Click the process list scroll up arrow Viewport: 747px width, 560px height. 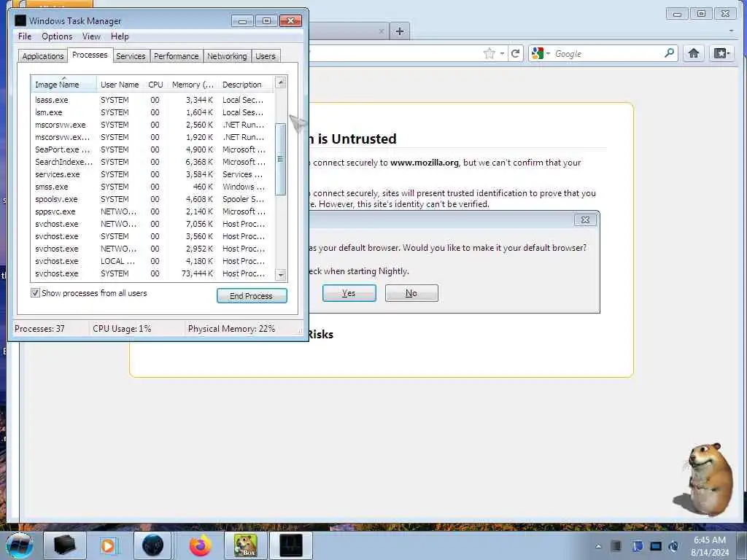pyautogui.click(x=281, y=82)
